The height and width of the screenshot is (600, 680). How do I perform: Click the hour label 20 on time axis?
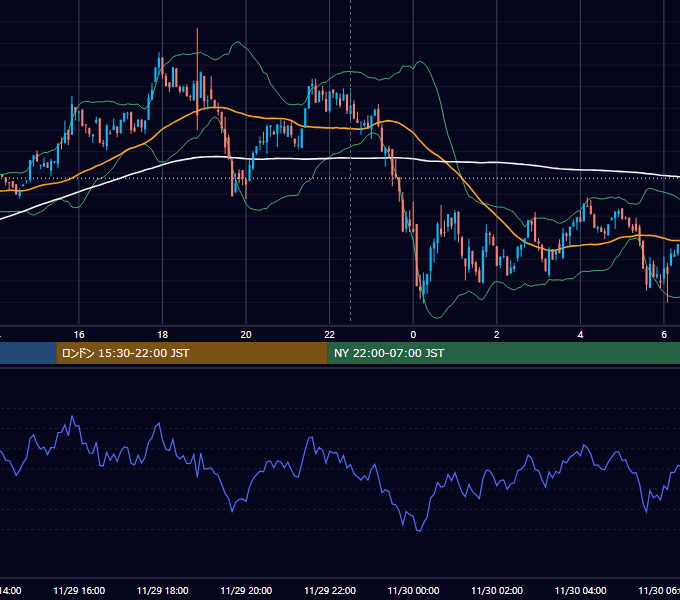point(246,335)
